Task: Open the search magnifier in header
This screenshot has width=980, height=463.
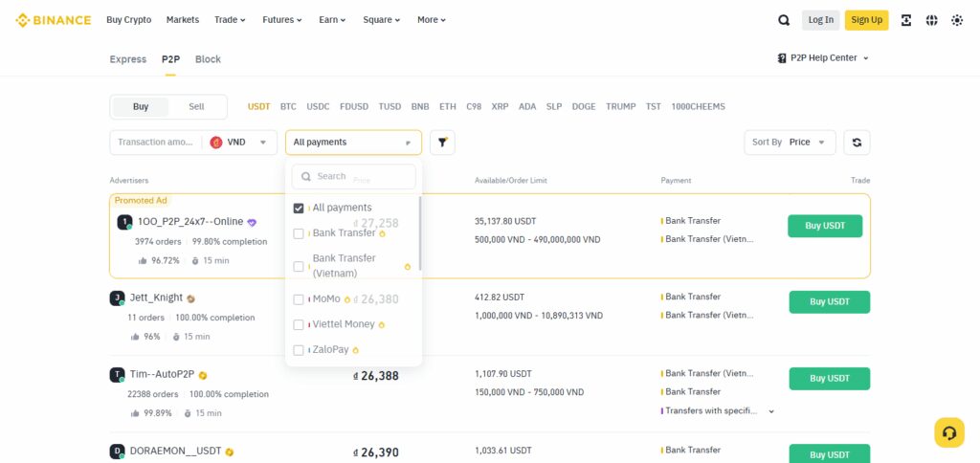Action: coord(784,20)
